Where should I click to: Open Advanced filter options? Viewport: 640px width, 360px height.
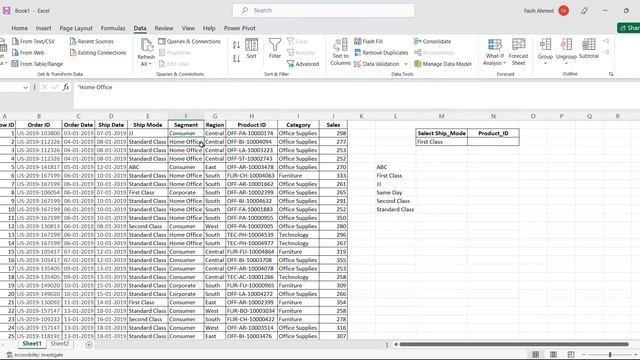pyautogui.click(x=303, y=64)
